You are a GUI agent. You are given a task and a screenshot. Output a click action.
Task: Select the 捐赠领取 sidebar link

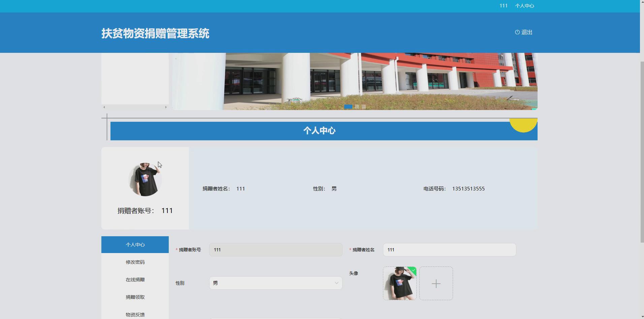(x=135, y=297)
